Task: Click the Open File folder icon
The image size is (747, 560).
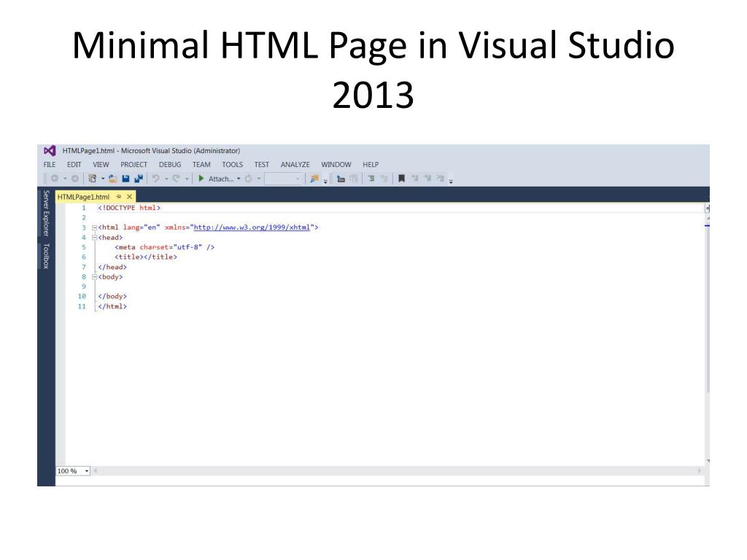Action: (112, 179)
